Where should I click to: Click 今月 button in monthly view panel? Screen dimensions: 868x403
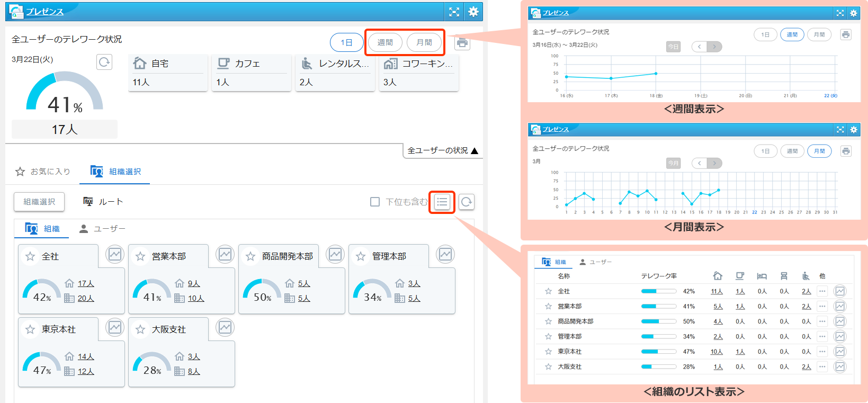tap(673, 163)
